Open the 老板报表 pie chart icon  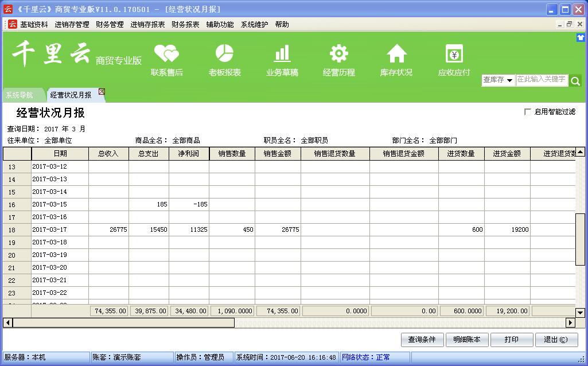(224, 54)
